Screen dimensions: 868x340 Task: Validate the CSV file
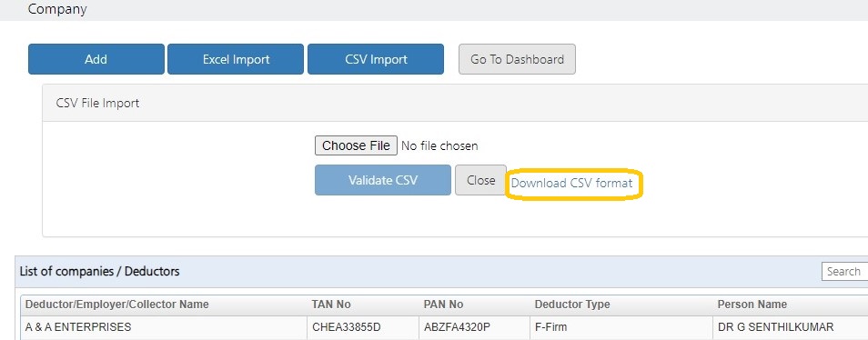coord(383,180)
